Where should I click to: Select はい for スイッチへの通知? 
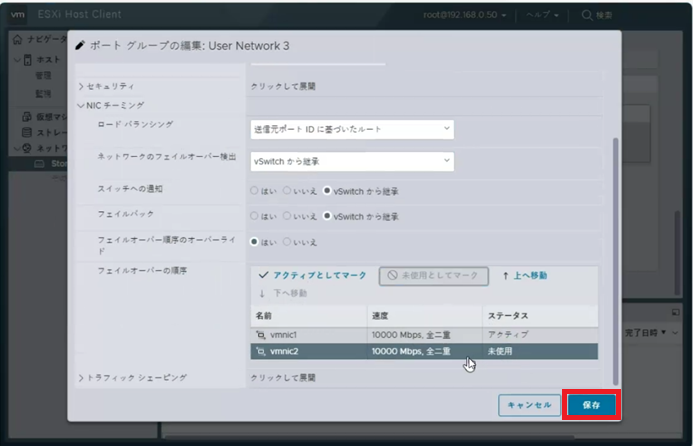tap(254, 188)
